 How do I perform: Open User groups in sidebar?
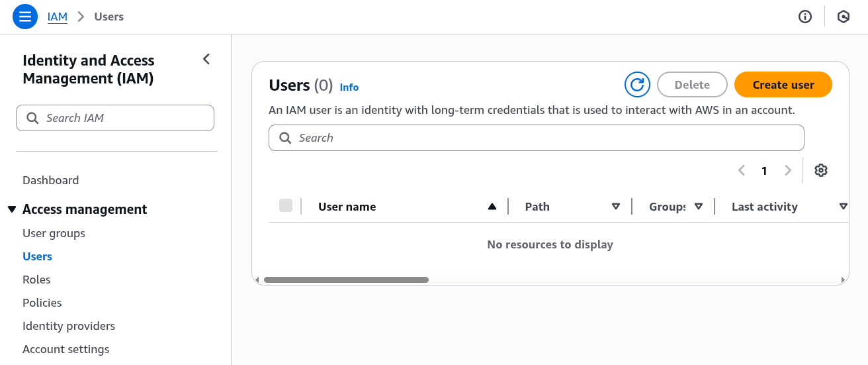click(x=54, y=233)
